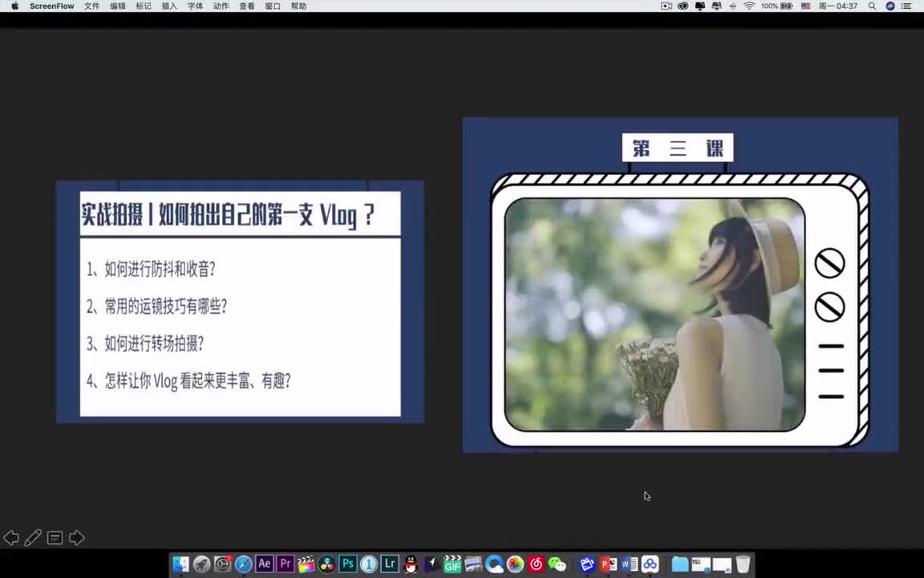Open Finder in the dock

pyautogui.click(x=181, y=564)
